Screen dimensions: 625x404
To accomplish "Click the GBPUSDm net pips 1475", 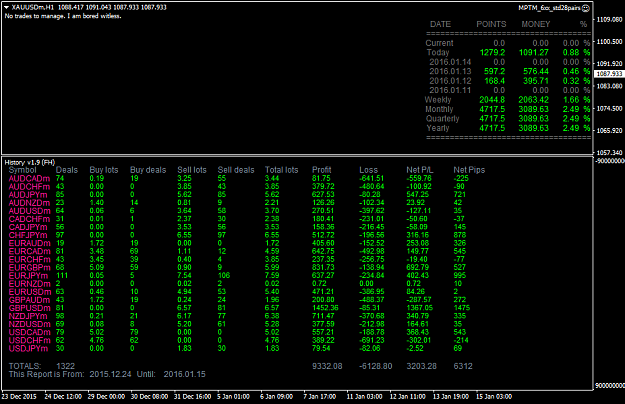I will tap(462, 308).
